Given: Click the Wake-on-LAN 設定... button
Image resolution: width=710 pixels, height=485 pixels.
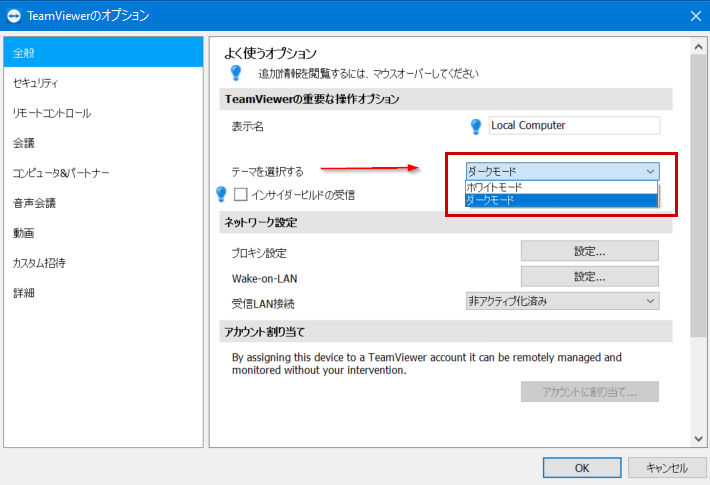Looking at the screenshot, I should pyautogui.click(x=590, y=276).
